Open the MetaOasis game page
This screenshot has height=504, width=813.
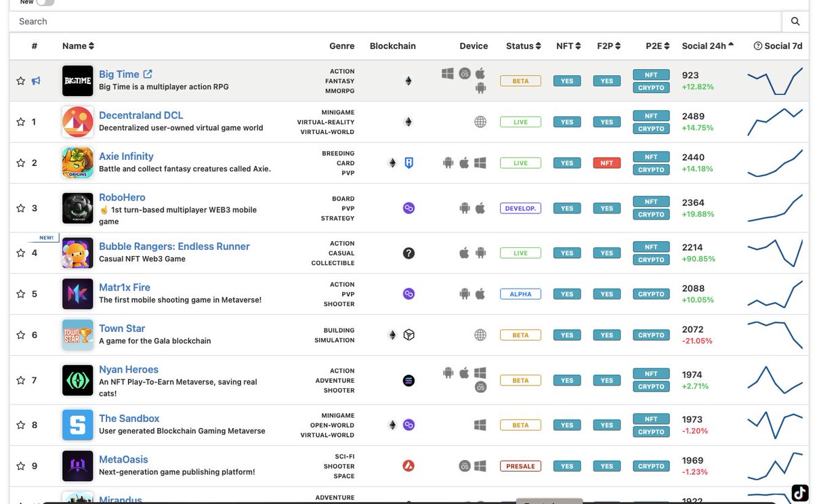click(123, 459)
